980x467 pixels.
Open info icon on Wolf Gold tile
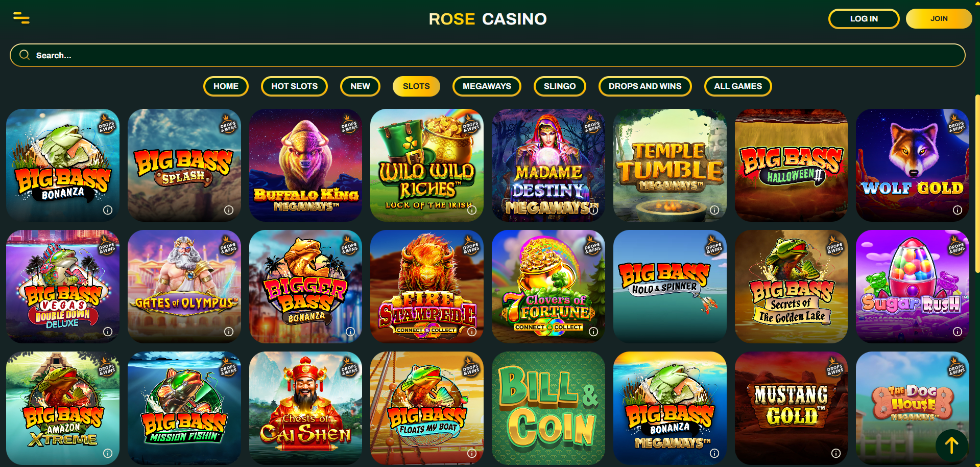[958, 210]
